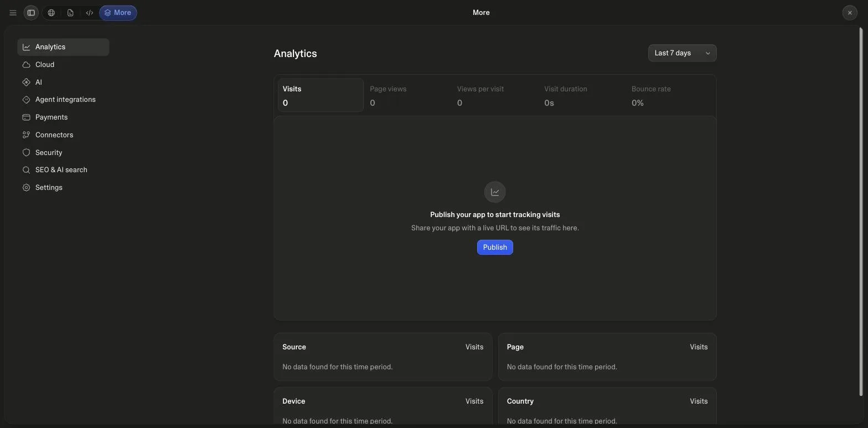Click the Analytics page heading

(x=295, y=54)
